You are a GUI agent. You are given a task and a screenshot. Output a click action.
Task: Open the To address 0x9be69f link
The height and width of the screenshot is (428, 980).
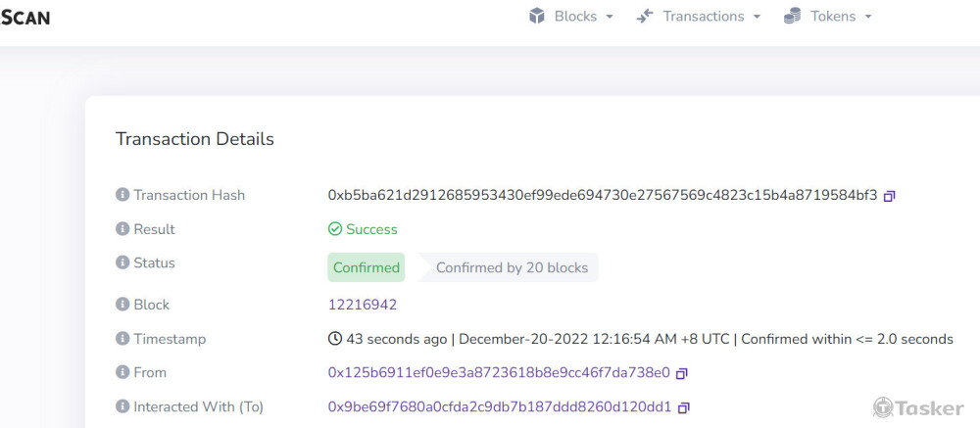[x=500, y=406]
